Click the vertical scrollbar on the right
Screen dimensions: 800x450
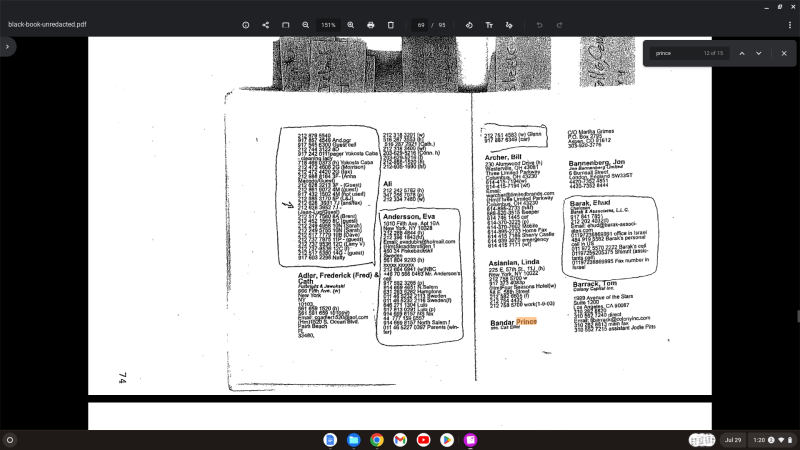click(x=798, y=316)
